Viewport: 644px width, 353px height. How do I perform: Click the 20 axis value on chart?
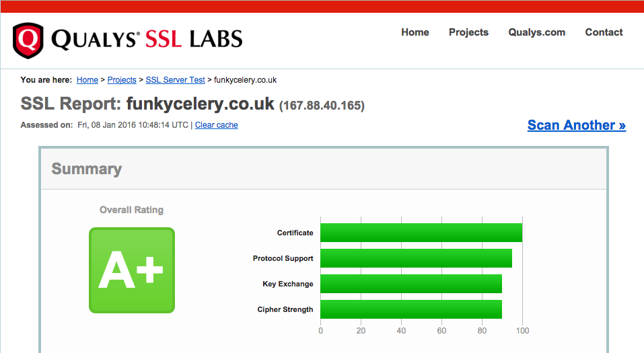click(x=361, y=330)
